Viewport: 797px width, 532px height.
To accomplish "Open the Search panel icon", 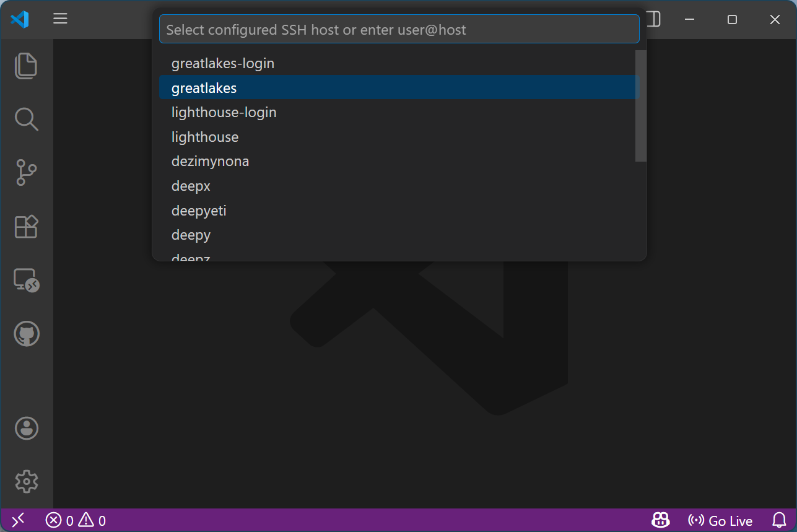I will pos(26,119).
